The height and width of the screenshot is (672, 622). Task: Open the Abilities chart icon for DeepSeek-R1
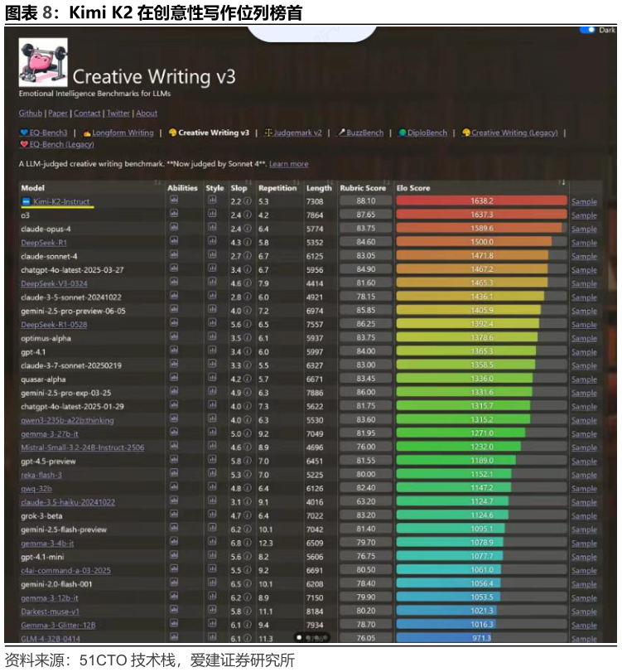[x=175, y=242]
